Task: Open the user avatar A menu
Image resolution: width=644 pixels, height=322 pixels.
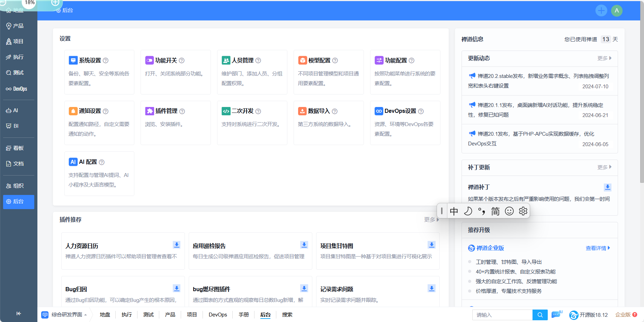Action: click(x=617, y=10)
